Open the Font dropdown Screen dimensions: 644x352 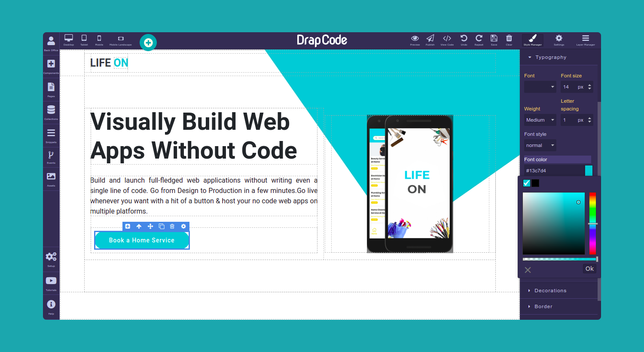point(540,86)
